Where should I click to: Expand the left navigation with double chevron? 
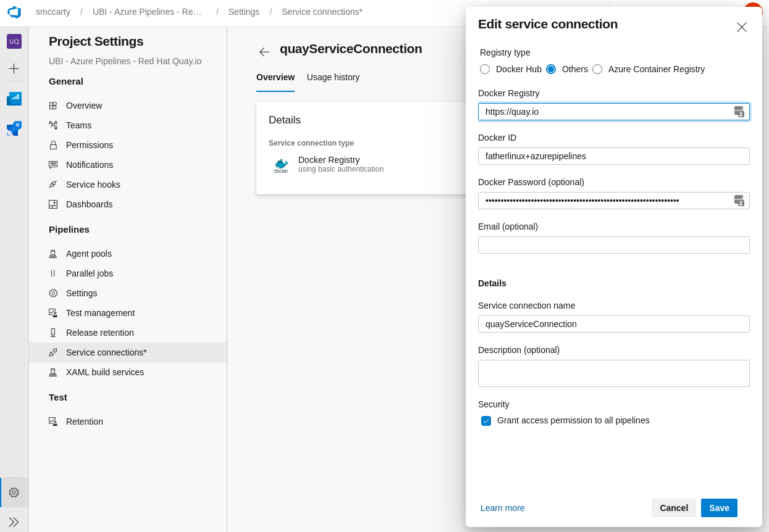coord(14,522)
